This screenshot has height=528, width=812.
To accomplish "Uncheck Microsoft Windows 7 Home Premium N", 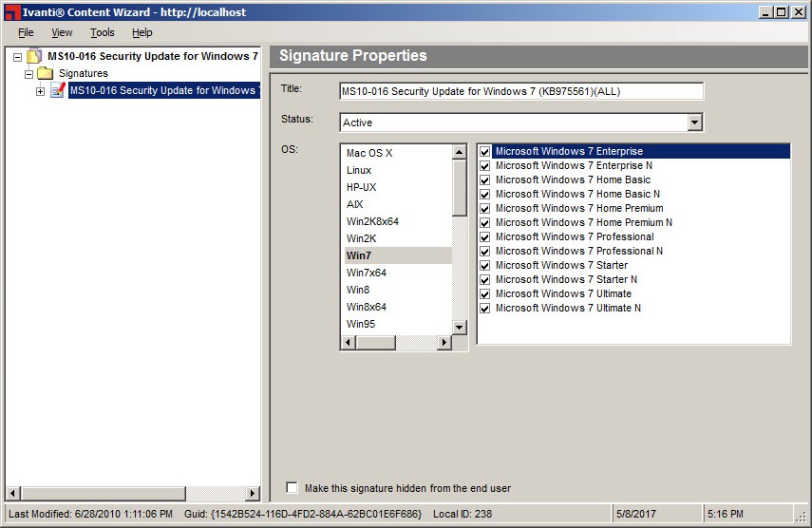I will tap(484, 223).
